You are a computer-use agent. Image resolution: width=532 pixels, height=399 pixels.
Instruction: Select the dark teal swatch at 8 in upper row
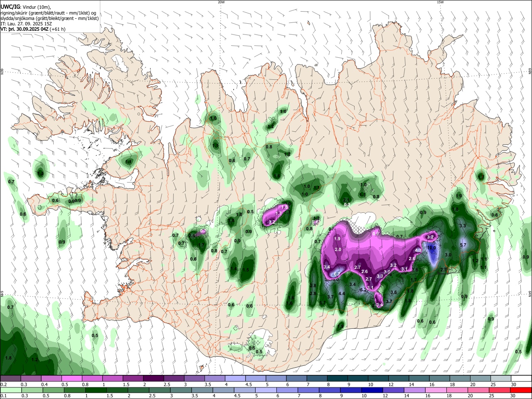coord(337,379)
